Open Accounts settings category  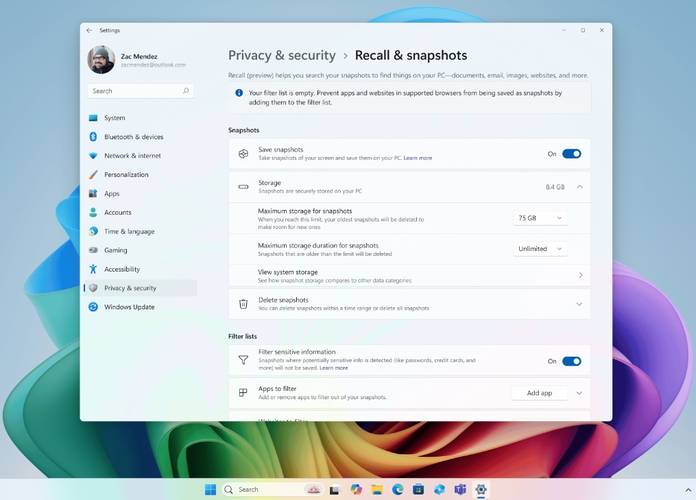click(x=140, y=212)
